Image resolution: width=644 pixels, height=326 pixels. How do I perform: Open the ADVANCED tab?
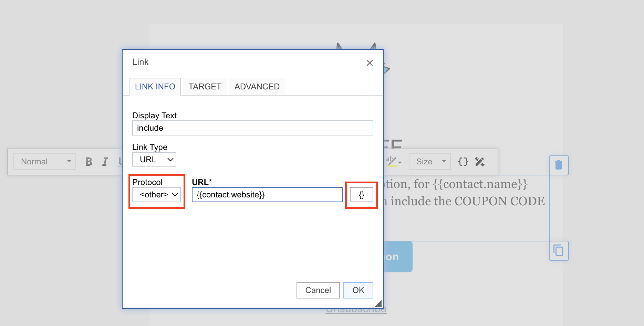pyautogui.click(x=257, y=87)
